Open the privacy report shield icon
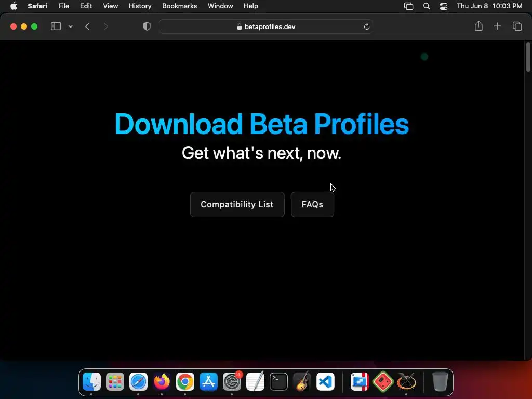The image size is (532, 399). [147, 26]
